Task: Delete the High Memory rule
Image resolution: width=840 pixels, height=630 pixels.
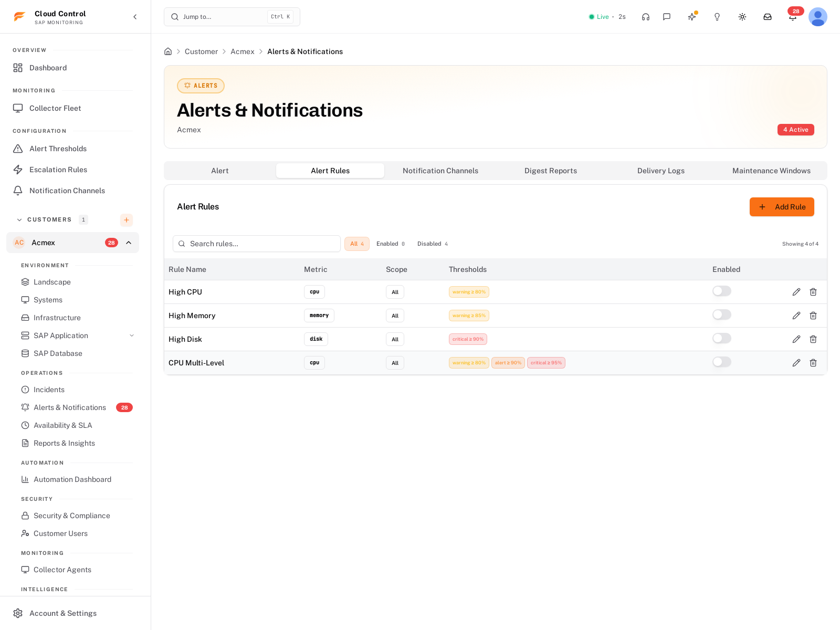Action: (813, 316)
